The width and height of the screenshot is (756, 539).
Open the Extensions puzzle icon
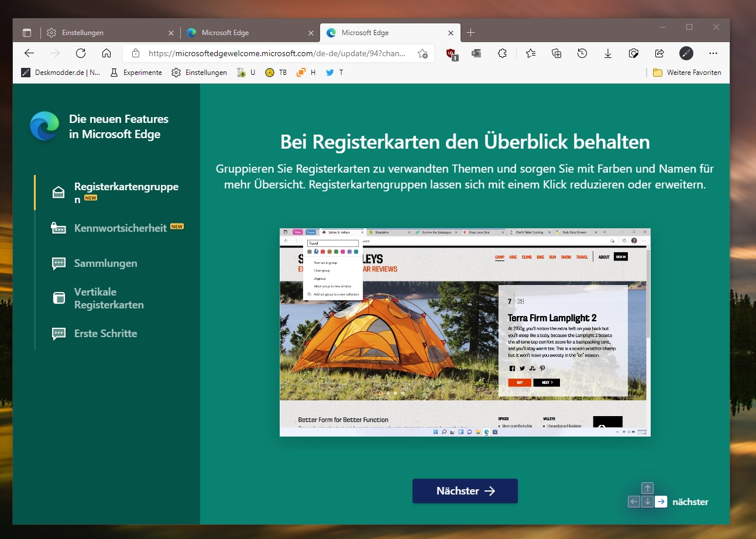(502, 53)
